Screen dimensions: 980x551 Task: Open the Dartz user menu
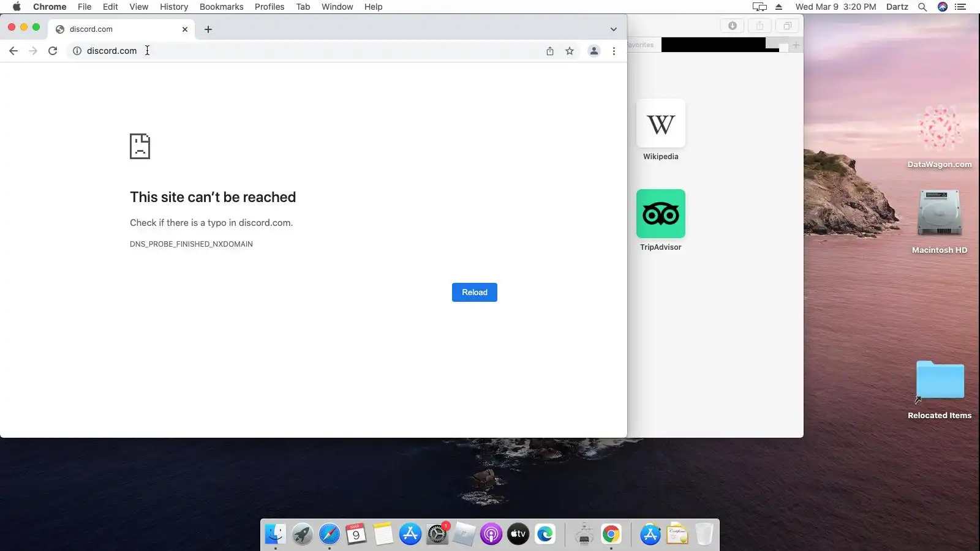(x=897, y=7)
